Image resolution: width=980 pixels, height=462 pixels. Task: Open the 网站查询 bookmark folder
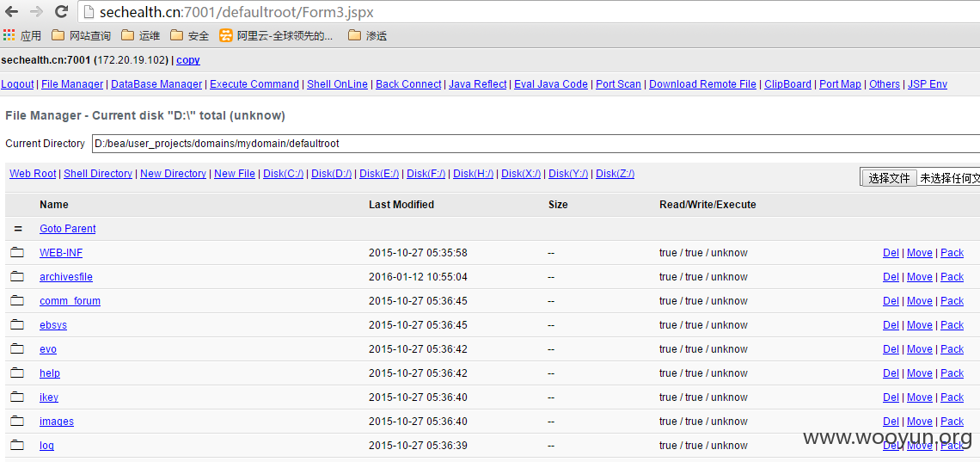pos(82,35)
